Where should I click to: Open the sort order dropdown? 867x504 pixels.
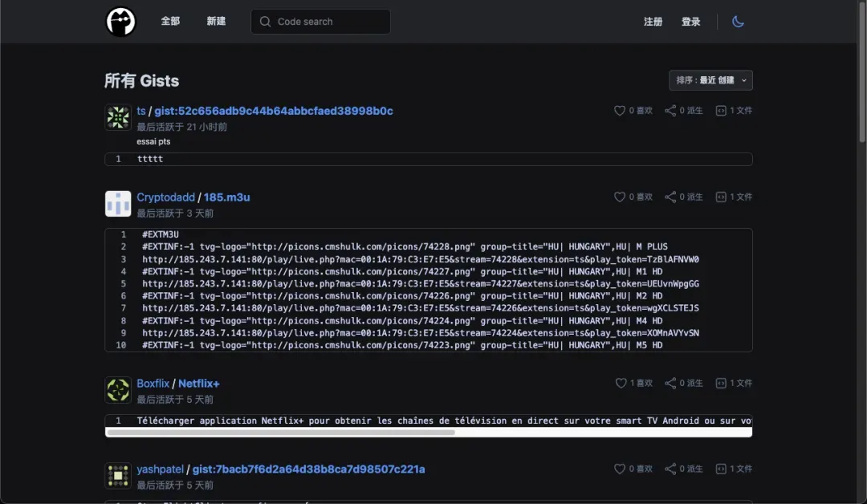coord(710,80)
